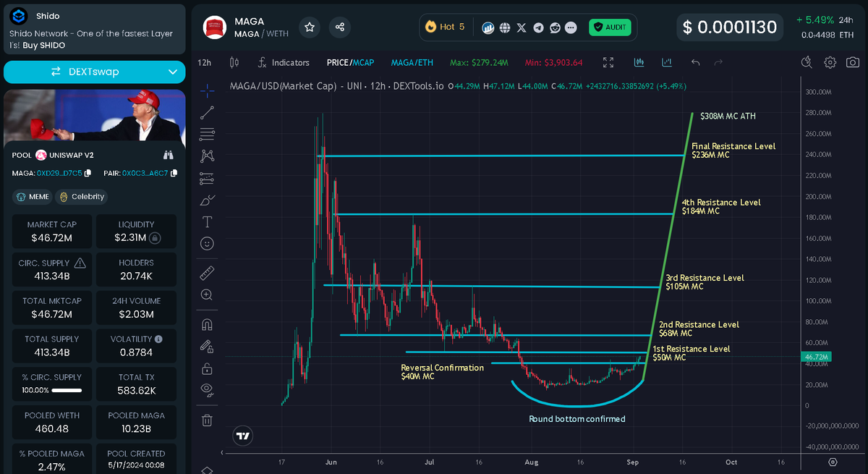
Task: Open the token's X (Twitter) link
Action: 522,27
